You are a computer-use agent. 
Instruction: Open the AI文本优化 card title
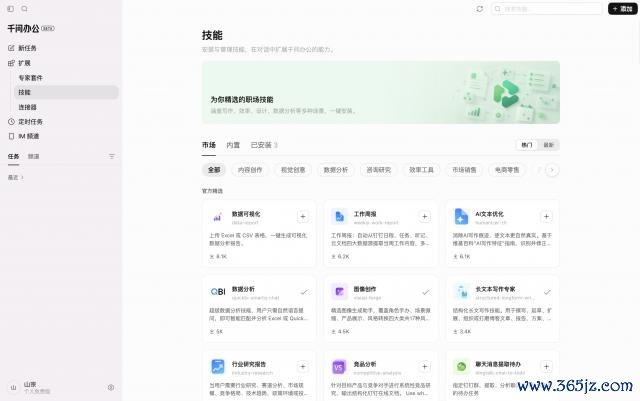point(489,214)
